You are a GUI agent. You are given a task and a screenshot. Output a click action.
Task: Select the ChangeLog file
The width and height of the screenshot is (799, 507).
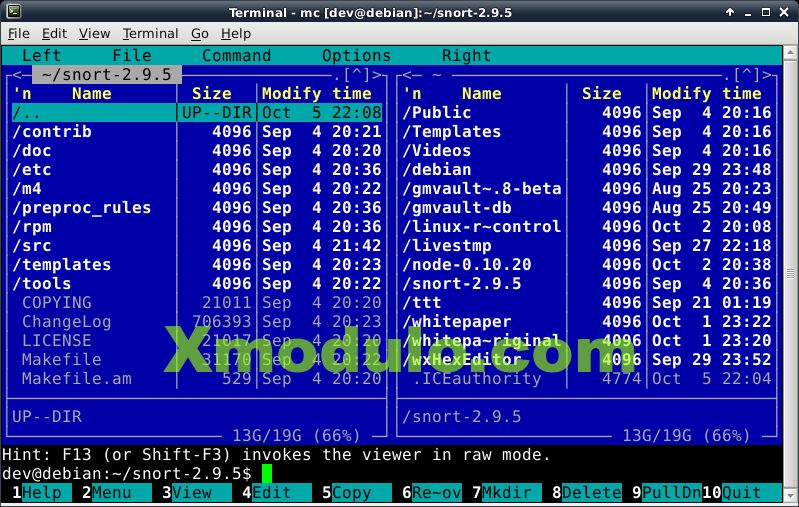pyautogui.click(x=197, y=322)
